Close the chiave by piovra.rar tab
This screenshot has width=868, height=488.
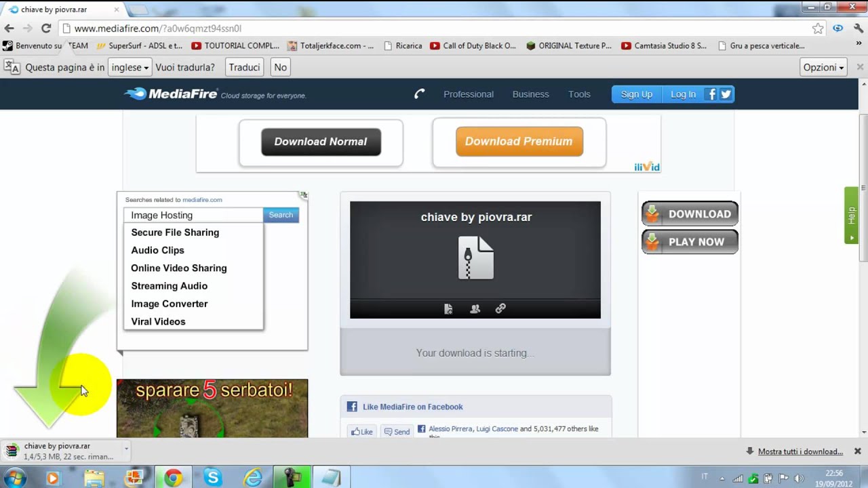click(117, 10)
